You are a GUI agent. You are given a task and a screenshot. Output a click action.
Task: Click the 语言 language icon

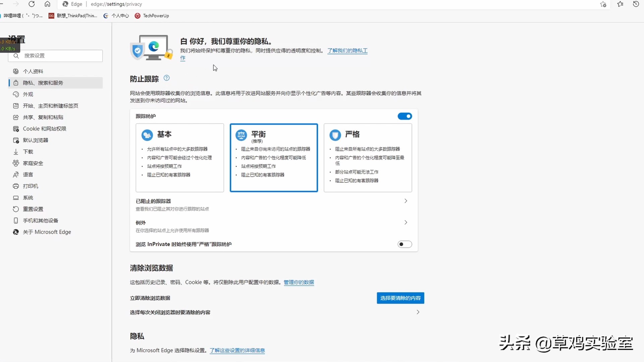(x=16, y=175)
